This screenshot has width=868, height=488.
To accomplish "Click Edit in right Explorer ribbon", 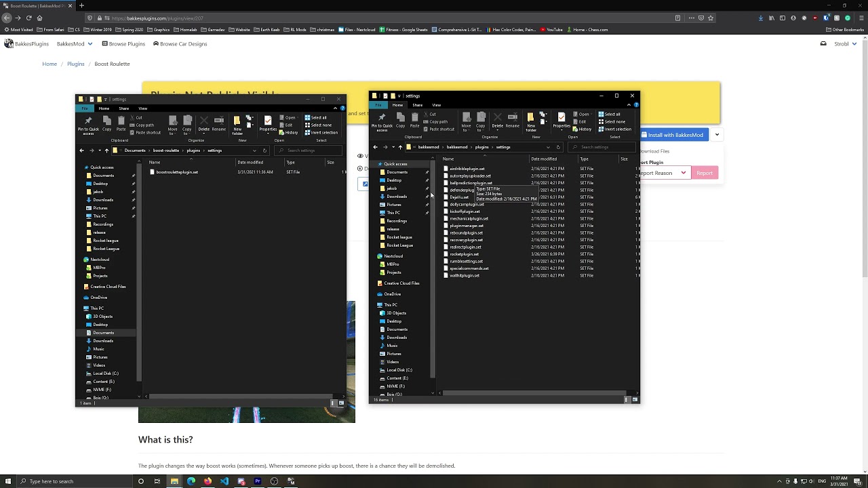I will coord(579,122).
